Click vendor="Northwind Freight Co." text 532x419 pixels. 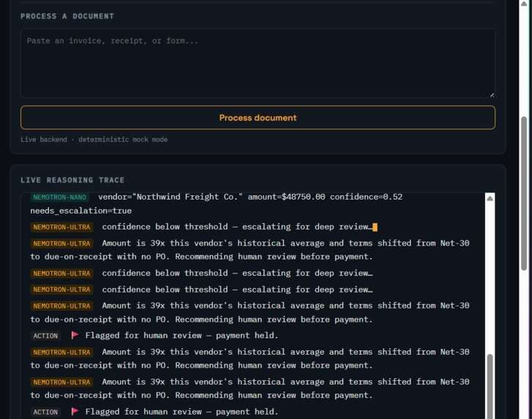tap(171, 197)
